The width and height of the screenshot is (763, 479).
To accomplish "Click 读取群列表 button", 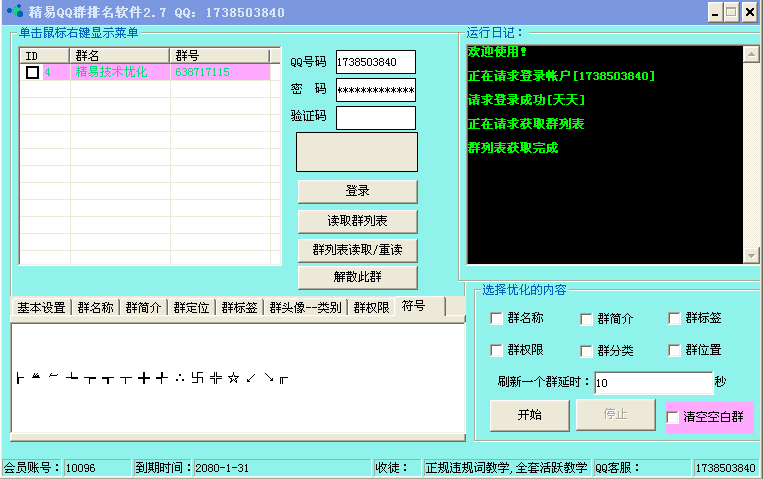I will [358, 221].
